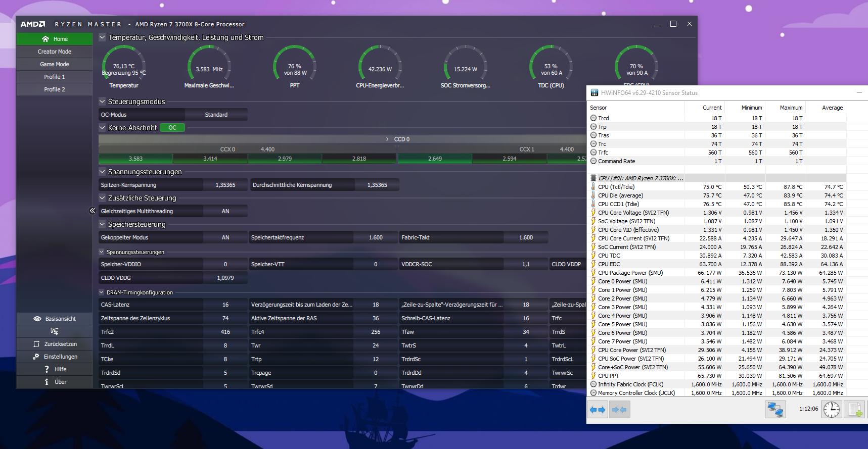Collapse the DRAM-Timingkonfiguration subsection
The width and height of the screenshot is (868, 449).
click(x=102, y=292)
